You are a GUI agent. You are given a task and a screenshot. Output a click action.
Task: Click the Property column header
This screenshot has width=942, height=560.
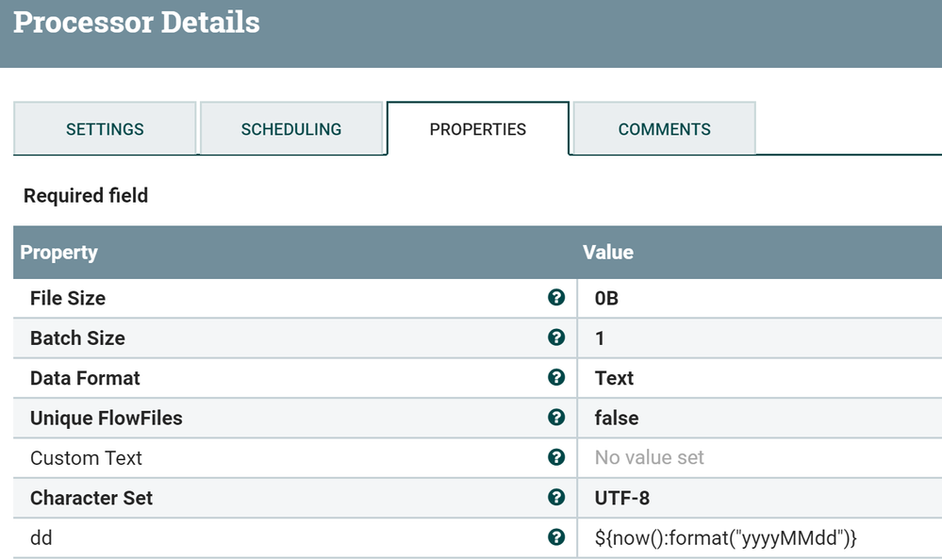tap(59, 253)
